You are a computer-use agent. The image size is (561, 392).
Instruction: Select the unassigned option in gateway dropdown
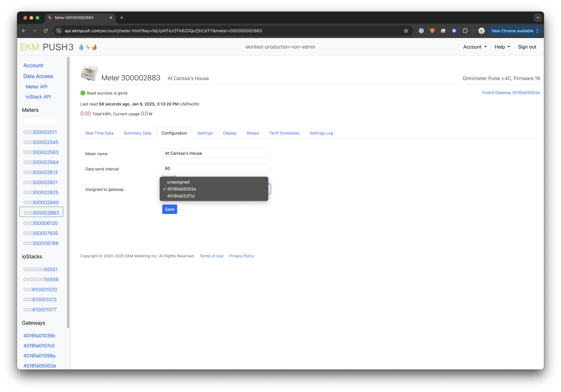[178, 182]
